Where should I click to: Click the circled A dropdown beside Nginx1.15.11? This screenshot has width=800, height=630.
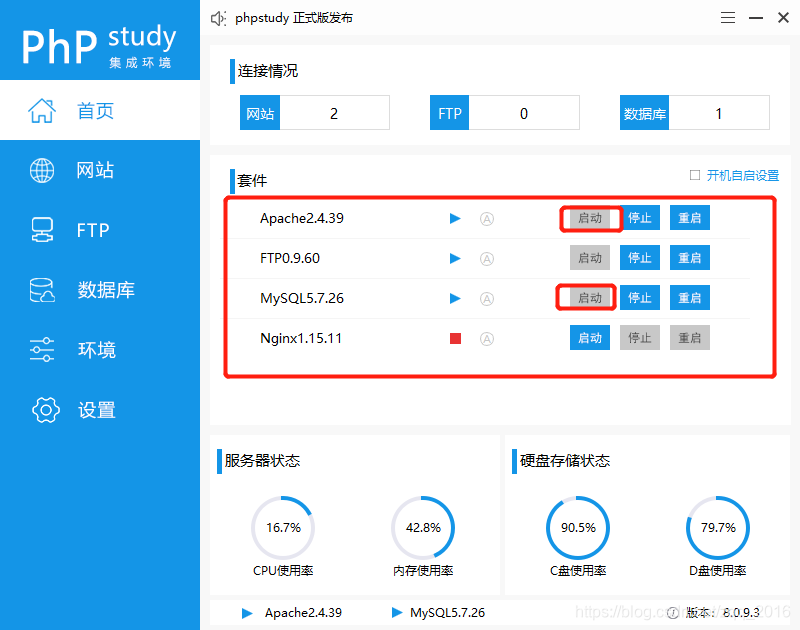[487, 338]
